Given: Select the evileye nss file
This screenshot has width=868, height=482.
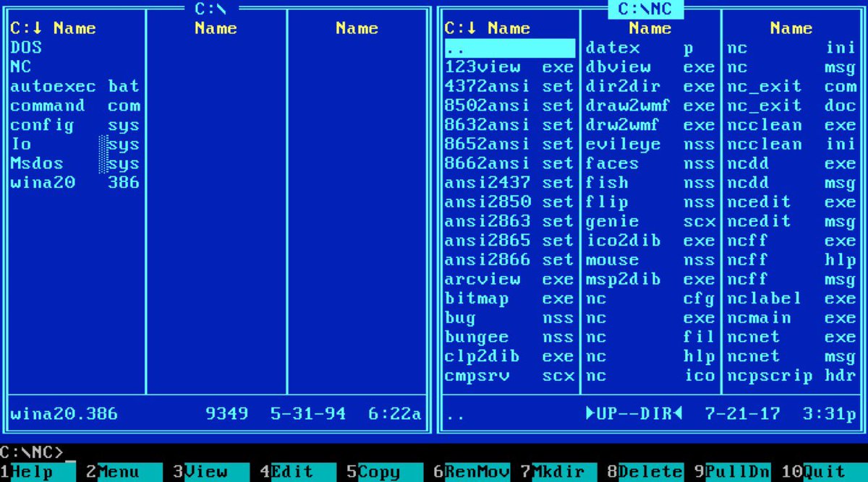Looking at the screenshot, I should point(650,144).
